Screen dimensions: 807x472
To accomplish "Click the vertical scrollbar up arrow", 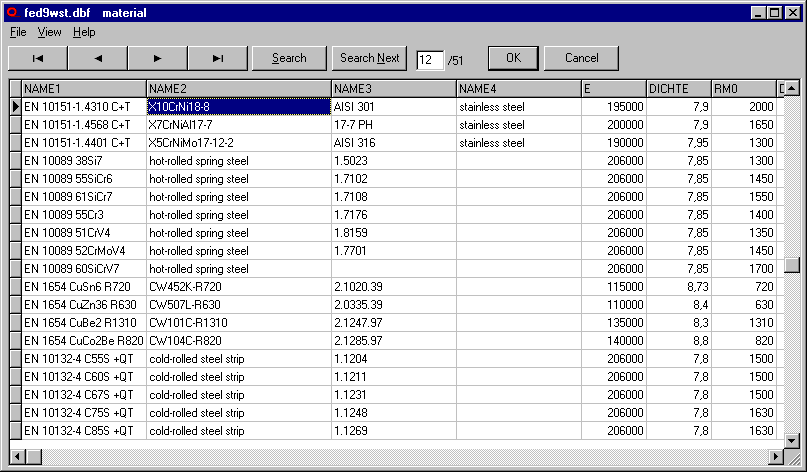I will (x=791, y=88).
